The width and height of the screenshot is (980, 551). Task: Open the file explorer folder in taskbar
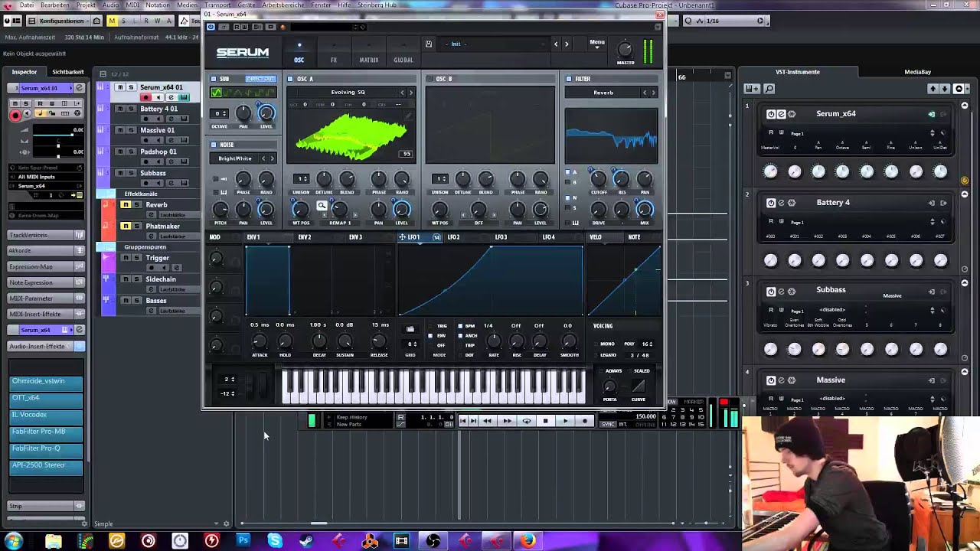(54, 541)
